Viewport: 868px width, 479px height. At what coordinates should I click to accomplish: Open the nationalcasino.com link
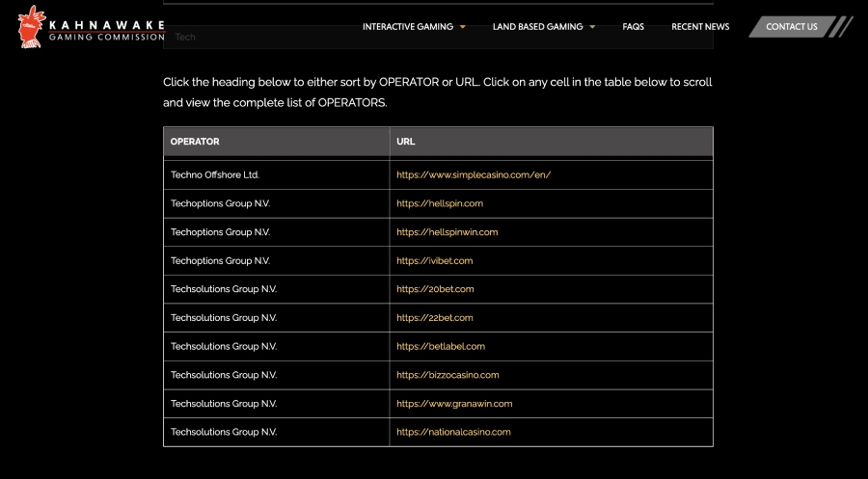pyautogui.click(x=453, y=432)
